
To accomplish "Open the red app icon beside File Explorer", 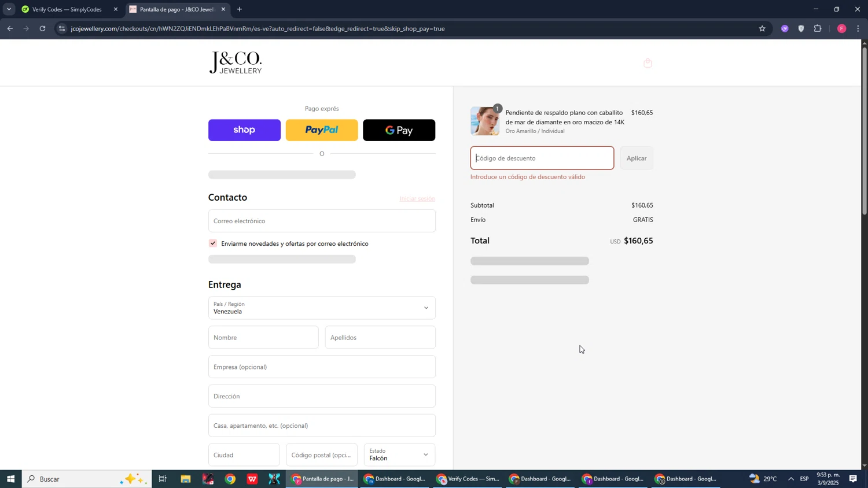I will [x=208, y=479].
